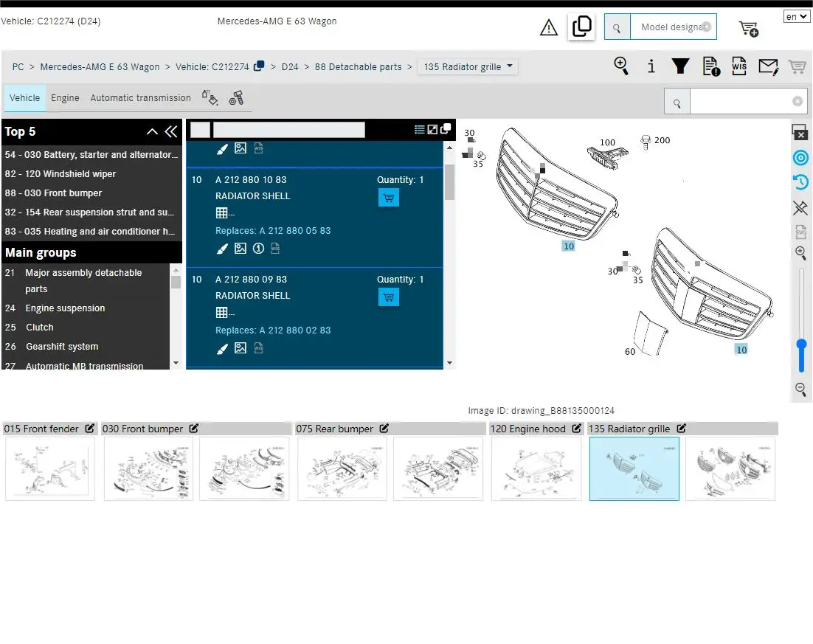Image resolution: width=813 pixels, height=644 pixels.
Task: Open Top 5 entry 82 - 120 Windshield wiper
Action: (x=91, y=173)
